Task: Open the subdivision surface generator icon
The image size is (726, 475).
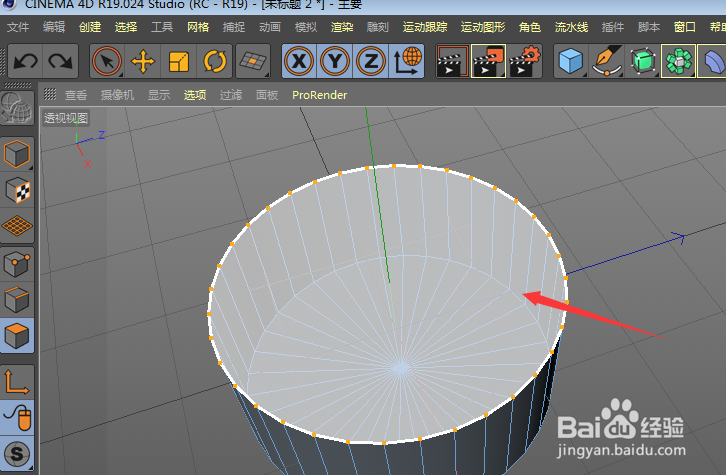Action: tap(643, 61)
